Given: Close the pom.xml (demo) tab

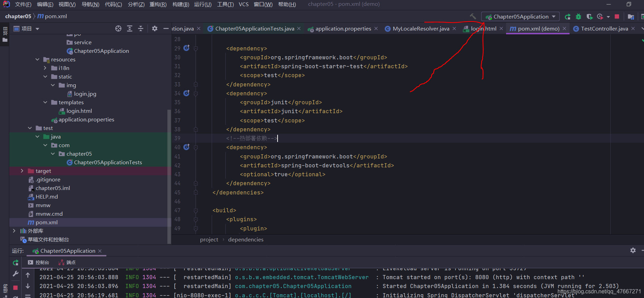Looking at the screenshot, I should coord(564,29).
